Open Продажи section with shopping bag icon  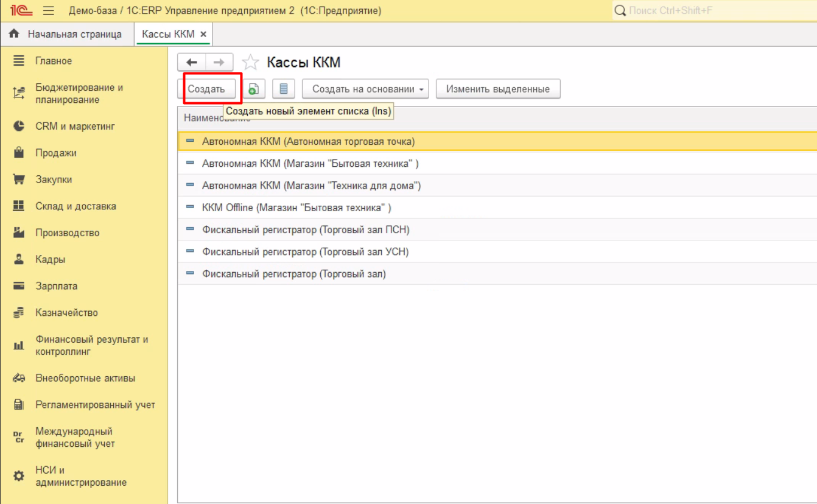(55, 153)
